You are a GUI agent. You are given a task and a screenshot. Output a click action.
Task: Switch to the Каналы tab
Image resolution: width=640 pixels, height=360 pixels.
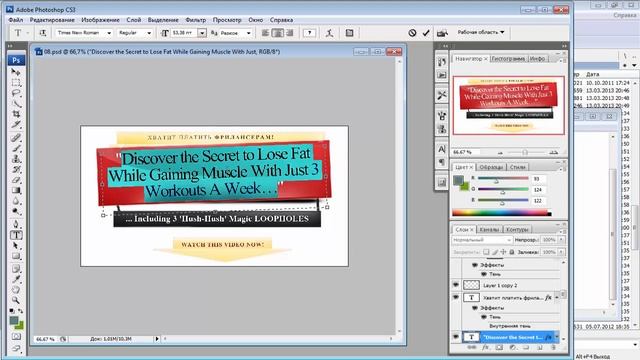[x=489, y=229]
